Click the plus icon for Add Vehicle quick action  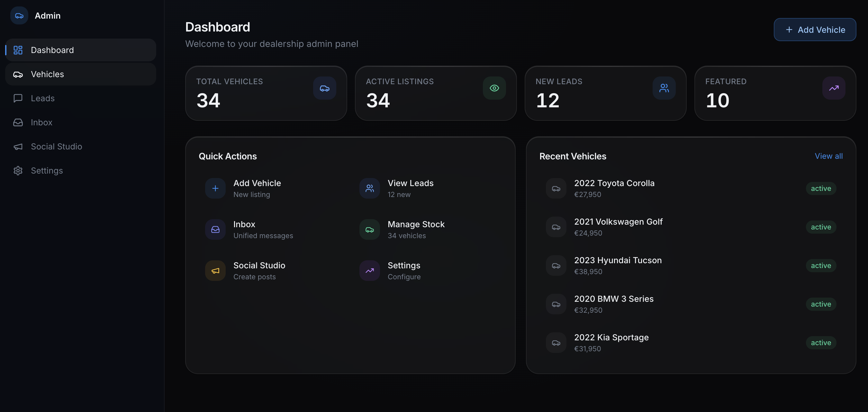[x=215, y=188]
